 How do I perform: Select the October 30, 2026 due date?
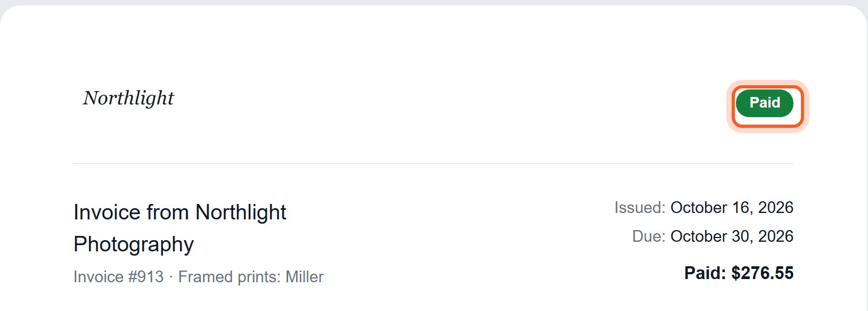(732, 236)
